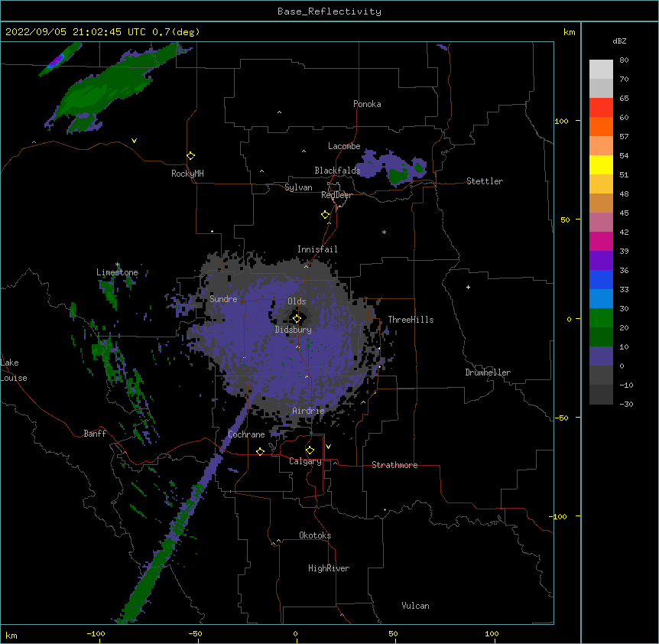Image resolution: width=659 pixels, height=644 pixels.
Task: Click the km unit label at top right
Action: tap(570, 32)
